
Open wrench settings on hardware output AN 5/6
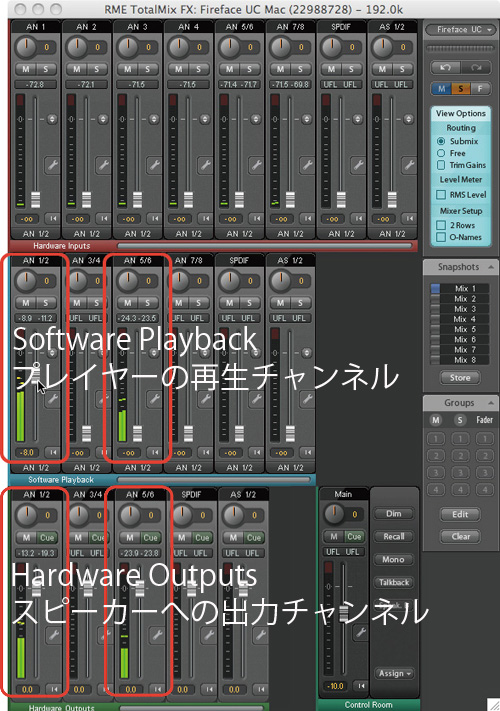click(157, 634)
